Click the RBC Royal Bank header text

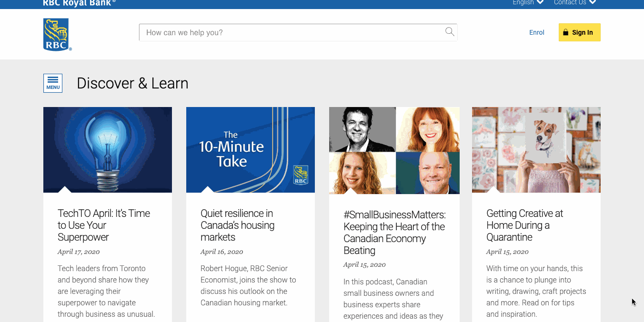tap(79, 3)
